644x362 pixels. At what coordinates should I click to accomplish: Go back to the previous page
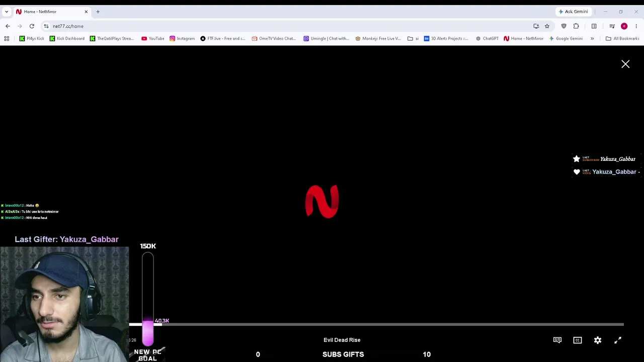click(8, 26)
